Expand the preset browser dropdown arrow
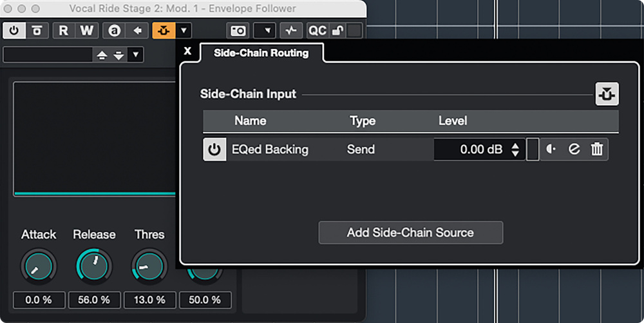This screenshot has height=323, width=644. point(135,55)
